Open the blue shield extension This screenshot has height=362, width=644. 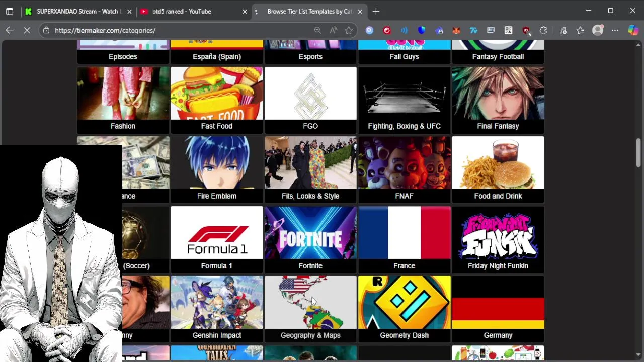[x=422, y=30]
